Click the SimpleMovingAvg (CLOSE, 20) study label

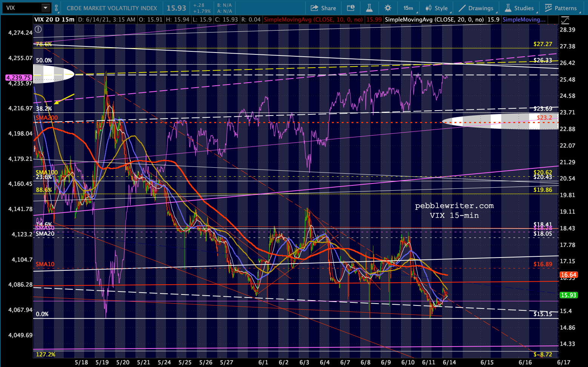434,20
